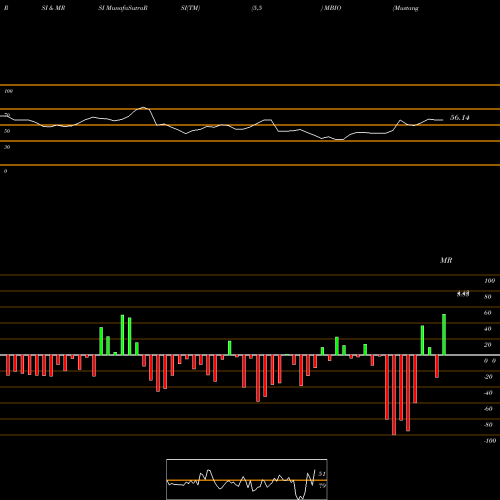Click the MR scale label 60
The height and width of the screenshot is (500, 500).
tap(487, 313)
